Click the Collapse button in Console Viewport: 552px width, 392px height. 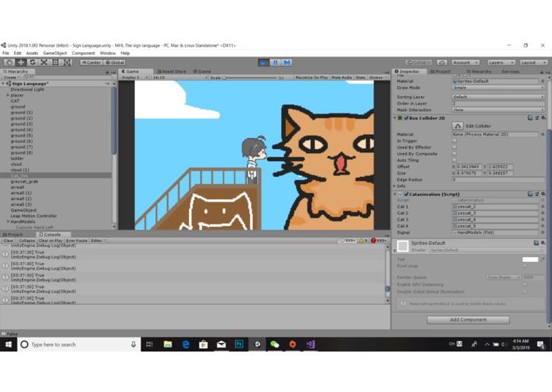27,240
